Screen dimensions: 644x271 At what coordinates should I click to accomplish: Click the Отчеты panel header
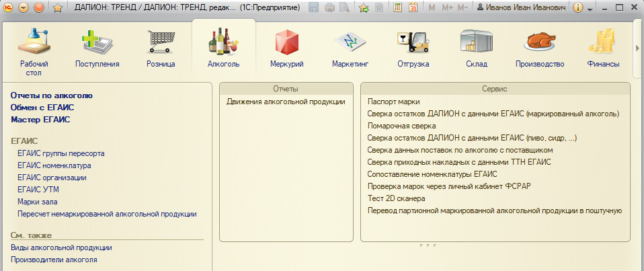(286, 89)
